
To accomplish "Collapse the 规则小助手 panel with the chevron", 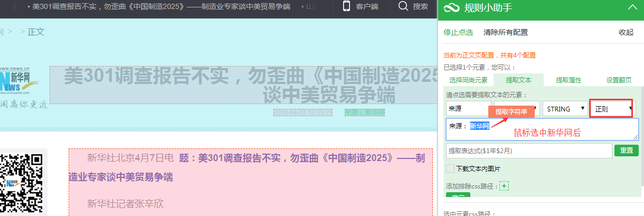I will click(632, 7).
